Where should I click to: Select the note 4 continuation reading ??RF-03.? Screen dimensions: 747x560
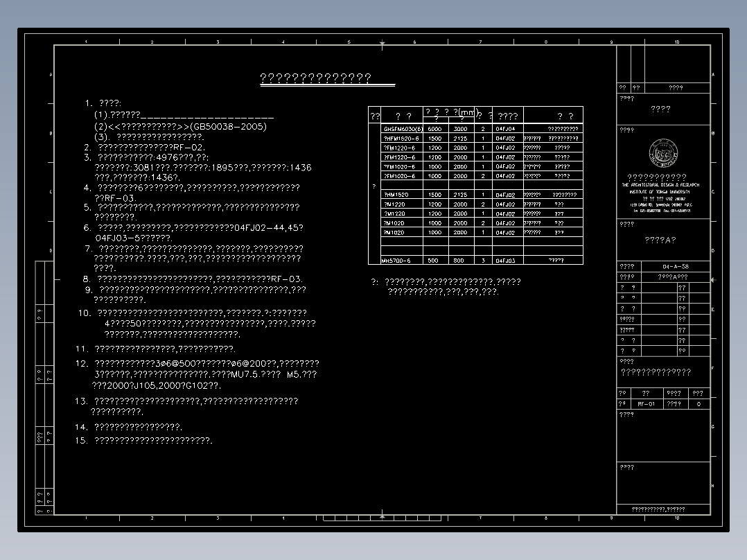click(115, 198)
